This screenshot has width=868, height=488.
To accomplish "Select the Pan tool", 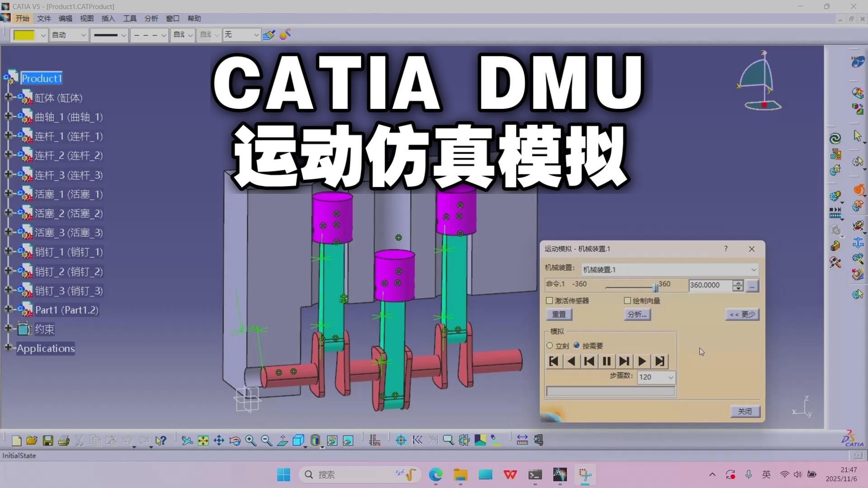I will coord(219,441).
